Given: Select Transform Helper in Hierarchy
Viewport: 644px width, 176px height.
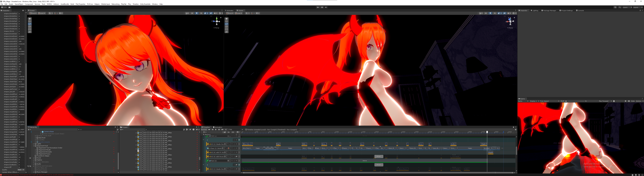Looking at the screenshot, I should pyautogui.click(x=43, y=156).
